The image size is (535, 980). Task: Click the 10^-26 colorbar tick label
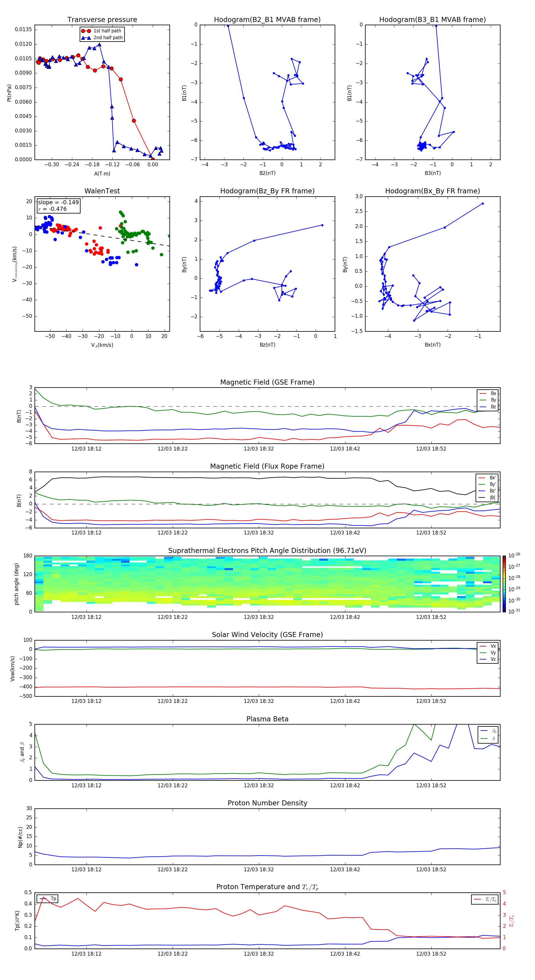[x=514, y=555]
